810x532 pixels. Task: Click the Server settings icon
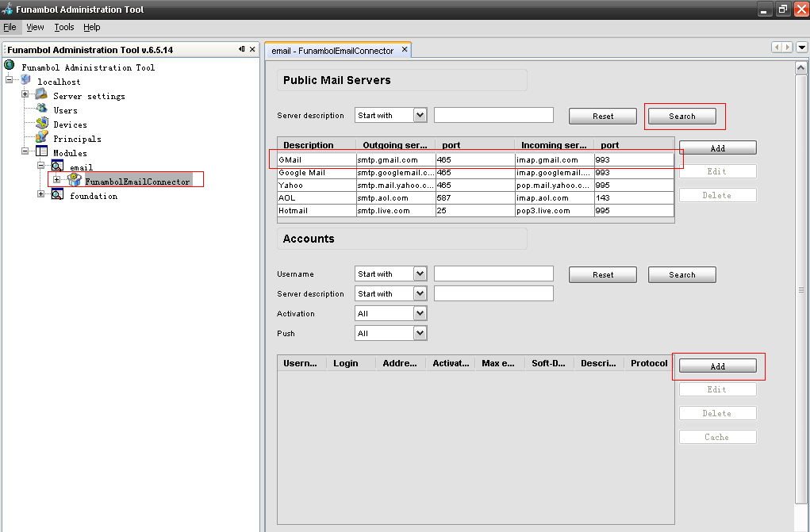click(41, 94)
